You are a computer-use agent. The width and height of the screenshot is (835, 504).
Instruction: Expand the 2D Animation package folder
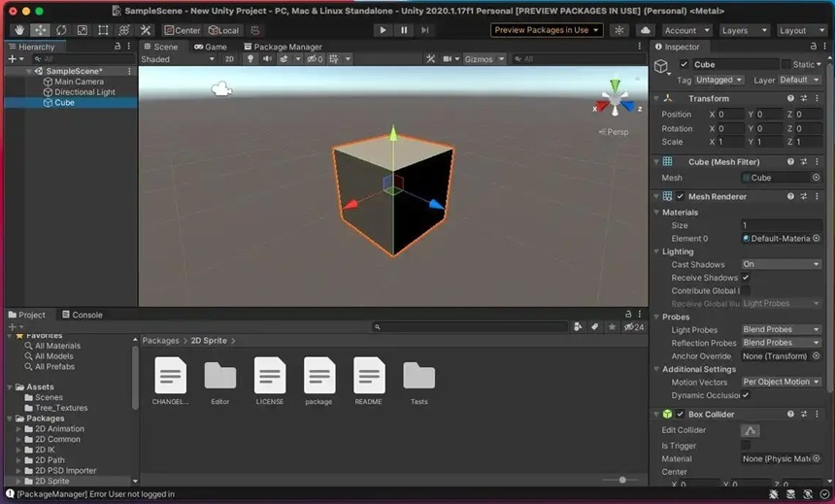18,429
